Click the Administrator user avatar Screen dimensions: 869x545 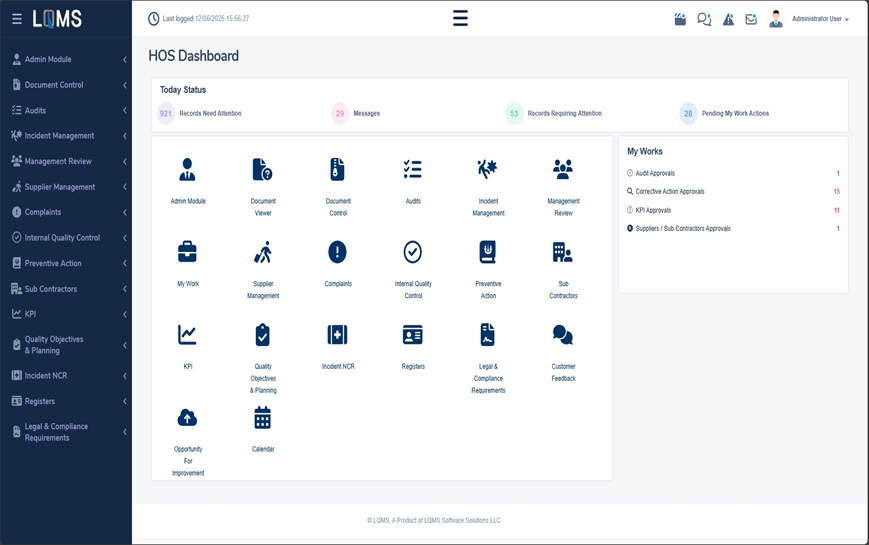(x=776, y=19)
